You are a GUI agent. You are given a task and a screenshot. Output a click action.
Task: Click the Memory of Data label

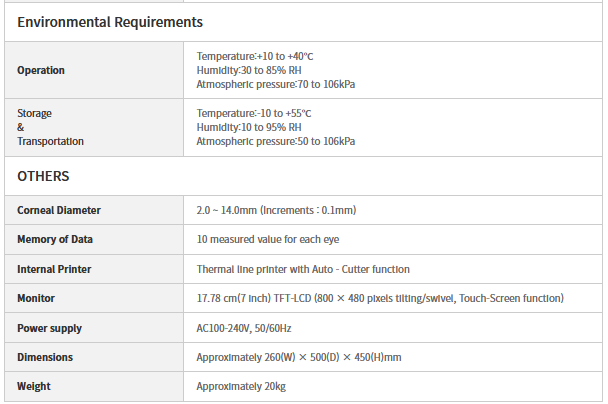point(55,240)
